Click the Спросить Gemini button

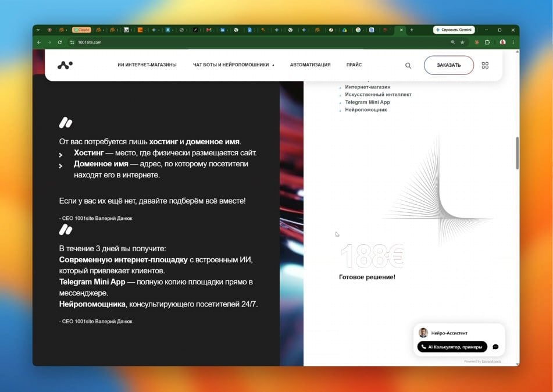[x=454, y=30]
